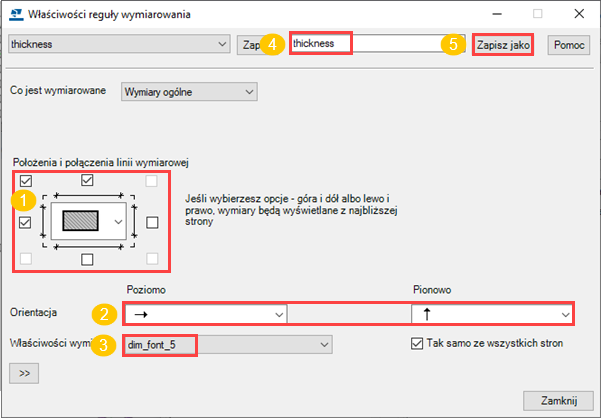The height and width of the screenshot is (418, 601).
Task: Click the 'Pomoc' help button
Action: point(569,45)
